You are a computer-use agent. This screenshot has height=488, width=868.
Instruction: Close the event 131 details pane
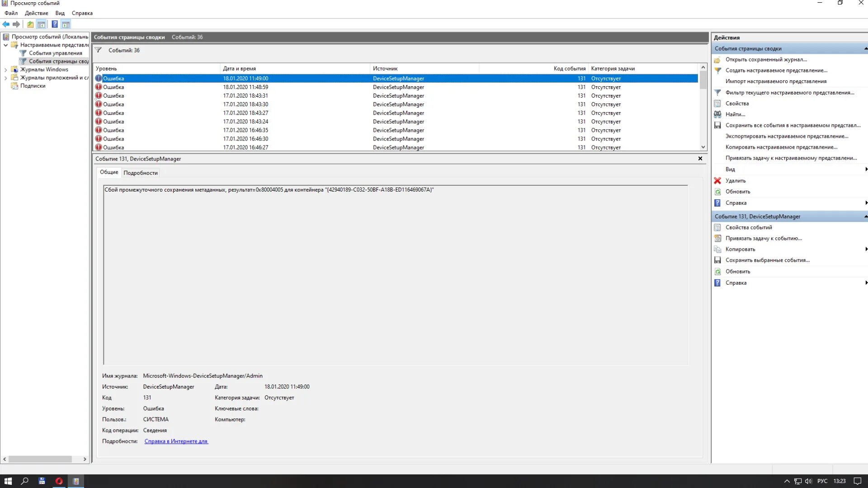(x=700, y=159)
